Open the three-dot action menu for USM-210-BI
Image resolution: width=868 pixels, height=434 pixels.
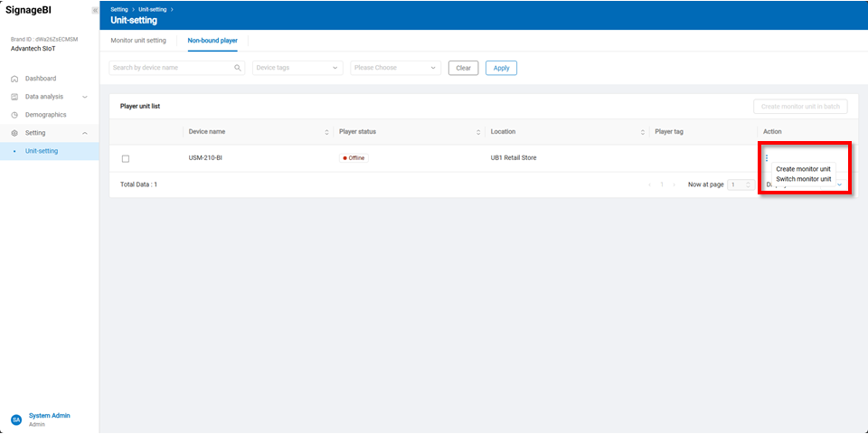tap(767, 158)
